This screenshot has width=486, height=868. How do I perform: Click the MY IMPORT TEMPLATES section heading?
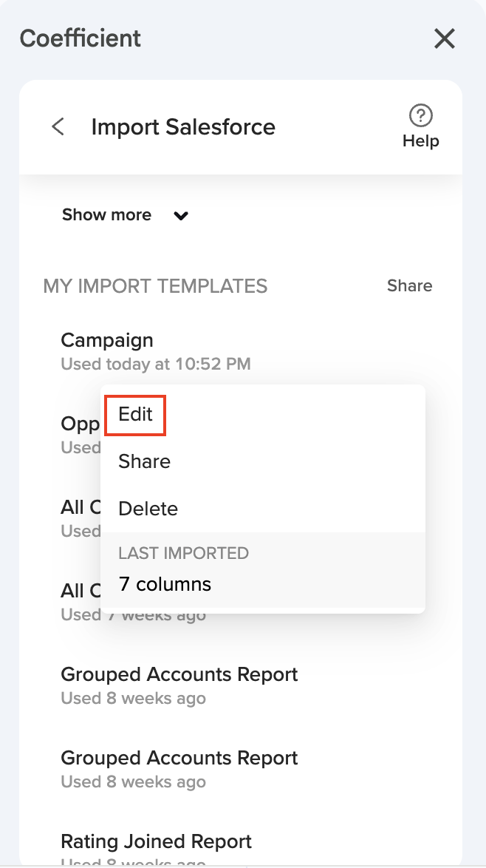[x=155, y=285]
